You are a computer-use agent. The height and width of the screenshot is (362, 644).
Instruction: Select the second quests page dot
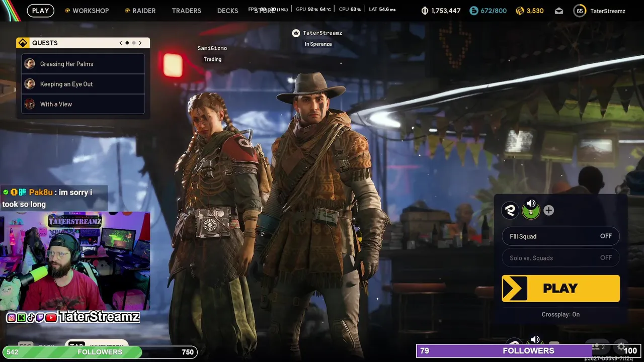click(x=134, y=43)
